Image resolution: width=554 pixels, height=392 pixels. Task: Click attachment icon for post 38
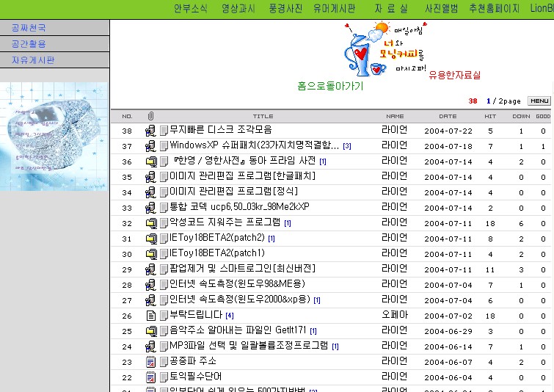[x=150, y=131]
